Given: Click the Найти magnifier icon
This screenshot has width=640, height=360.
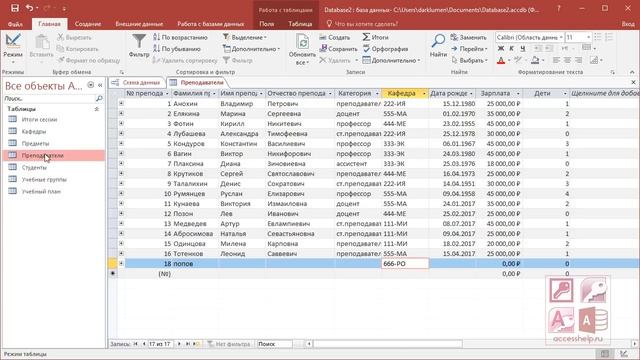Looking at the screenshot, I should pos(438,45).
